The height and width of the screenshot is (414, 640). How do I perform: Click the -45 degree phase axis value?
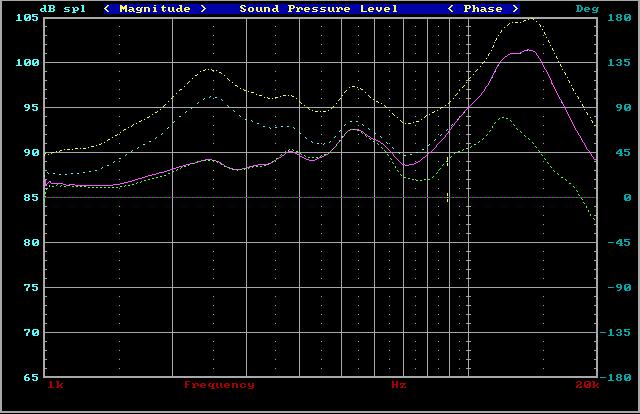click(619, 243)
